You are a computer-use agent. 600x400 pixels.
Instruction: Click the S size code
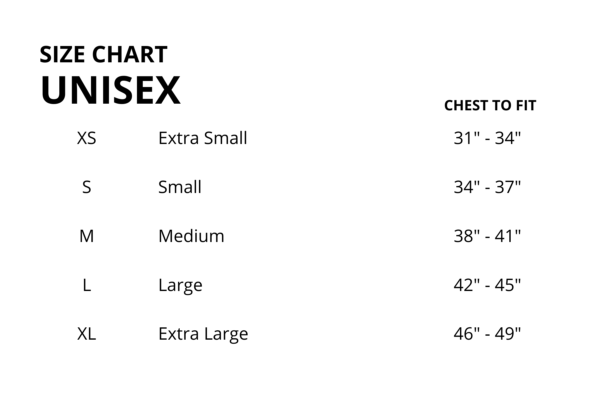click(86, 187)
